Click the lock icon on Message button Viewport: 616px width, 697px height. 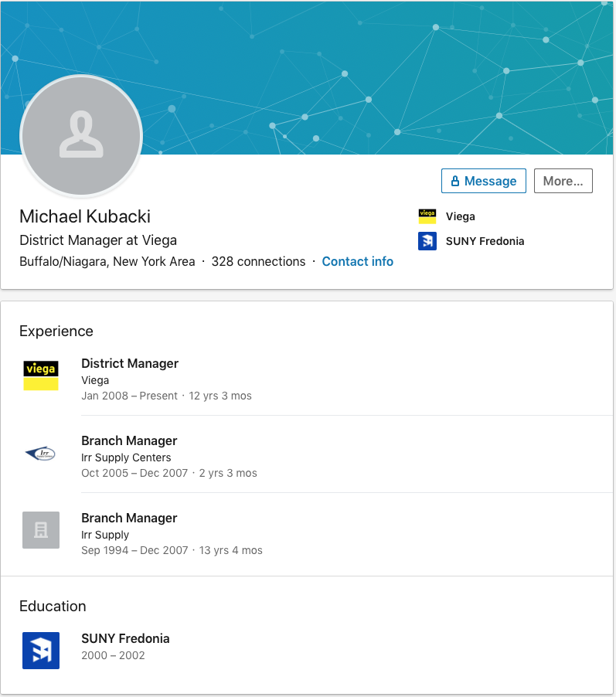pos(455,182)
